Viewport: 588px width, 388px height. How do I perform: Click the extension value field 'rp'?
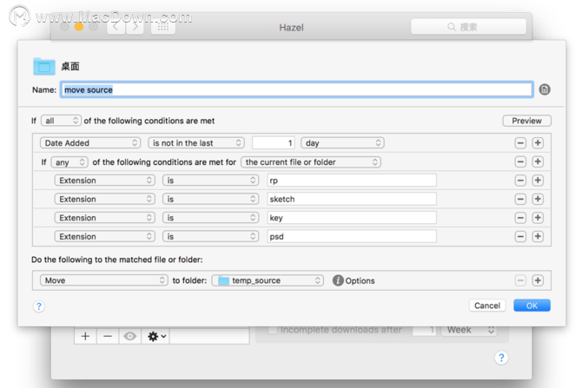click(352, 181)
